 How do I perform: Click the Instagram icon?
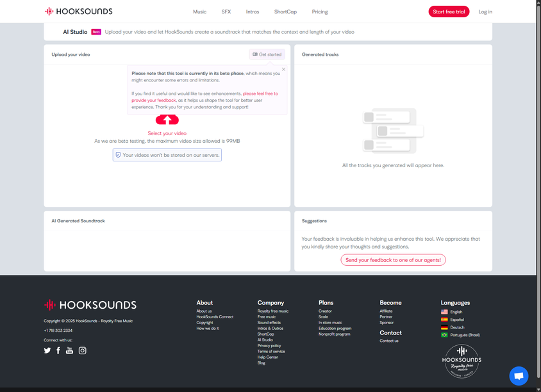pyautogui.click(x=82, y=350)
